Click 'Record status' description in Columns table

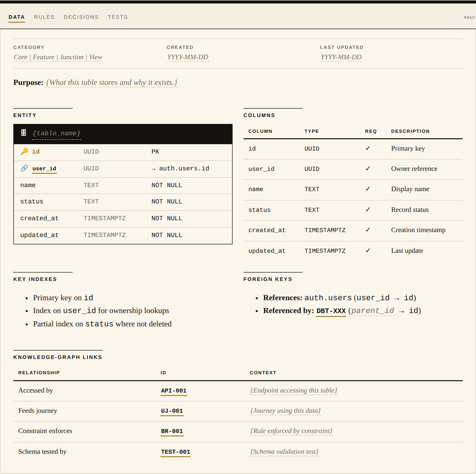pos(410,210)
